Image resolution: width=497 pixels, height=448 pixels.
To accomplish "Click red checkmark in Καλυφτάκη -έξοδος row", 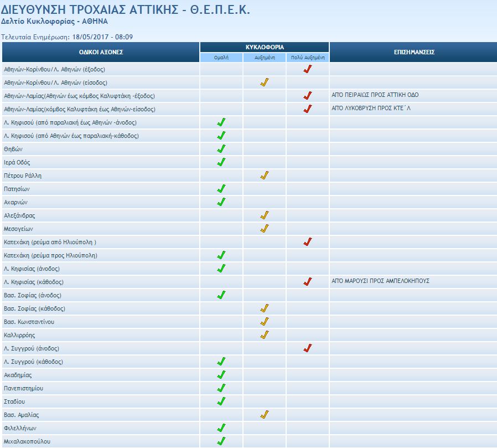I will [x=308, y=96].
